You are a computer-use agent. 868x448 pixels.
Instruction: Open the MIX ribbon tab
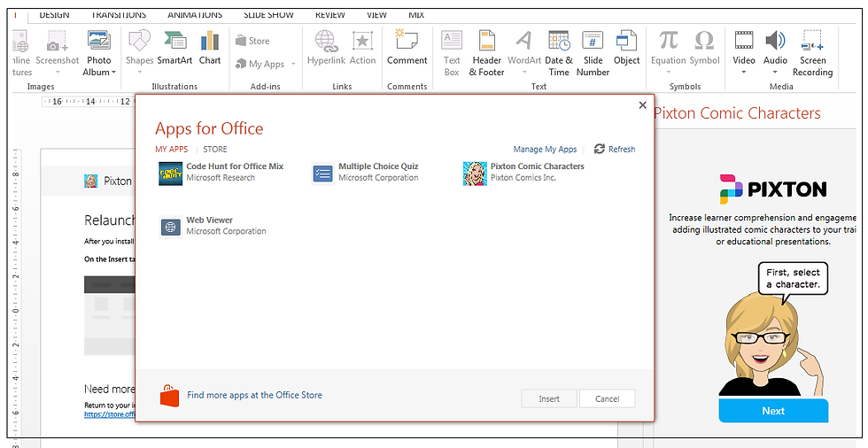[x=416, y=15]
